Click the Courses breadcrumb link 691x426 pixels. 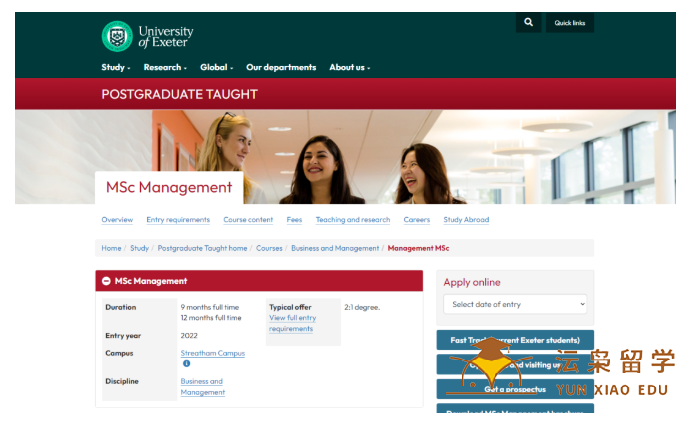pos(269,248)
